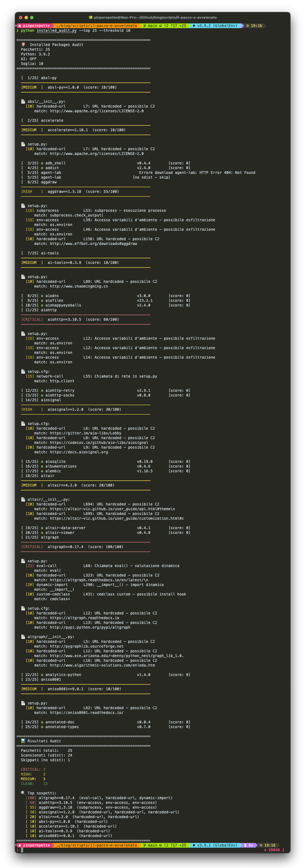Click the green status dot beside aiodns
The image size is (307, 868).
pos(42,296)
